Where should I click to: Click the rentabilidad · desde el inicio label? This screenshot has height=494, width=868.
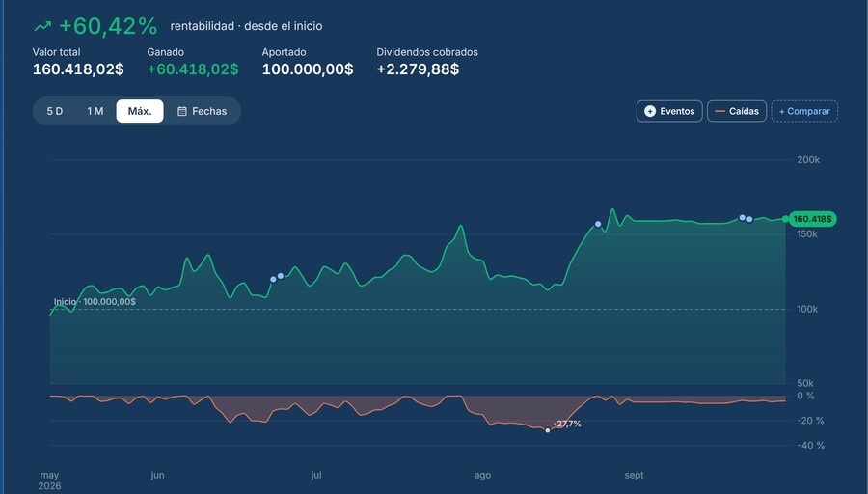click(246, 26)
